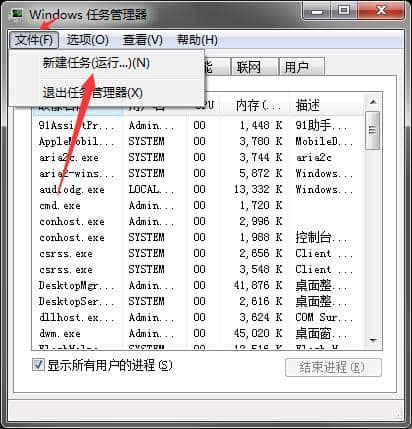Select csrss.exe with 2,656 K memory
The height and width of the screenshot is (429, 412).
198,253
